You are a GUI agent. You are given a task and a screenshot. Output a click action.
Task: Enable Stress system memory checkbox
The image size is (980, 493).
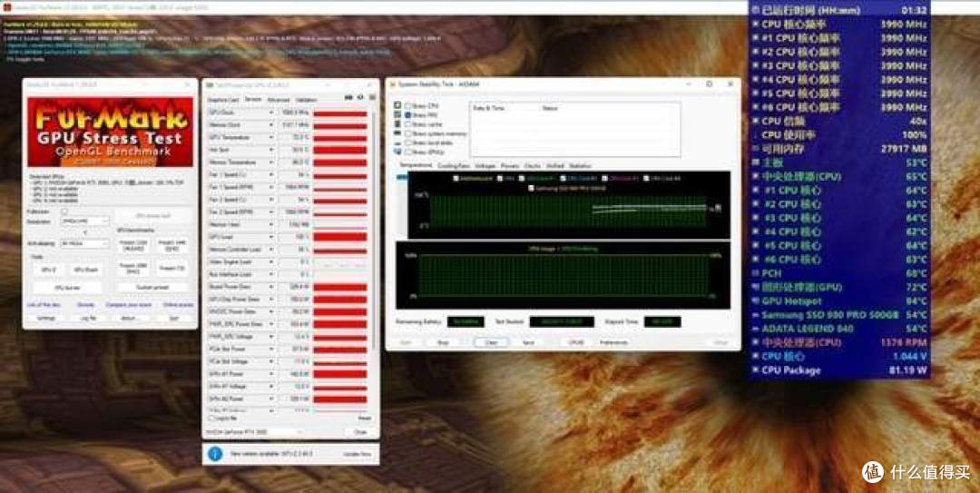pyautogui.click(x=408, y=133)
